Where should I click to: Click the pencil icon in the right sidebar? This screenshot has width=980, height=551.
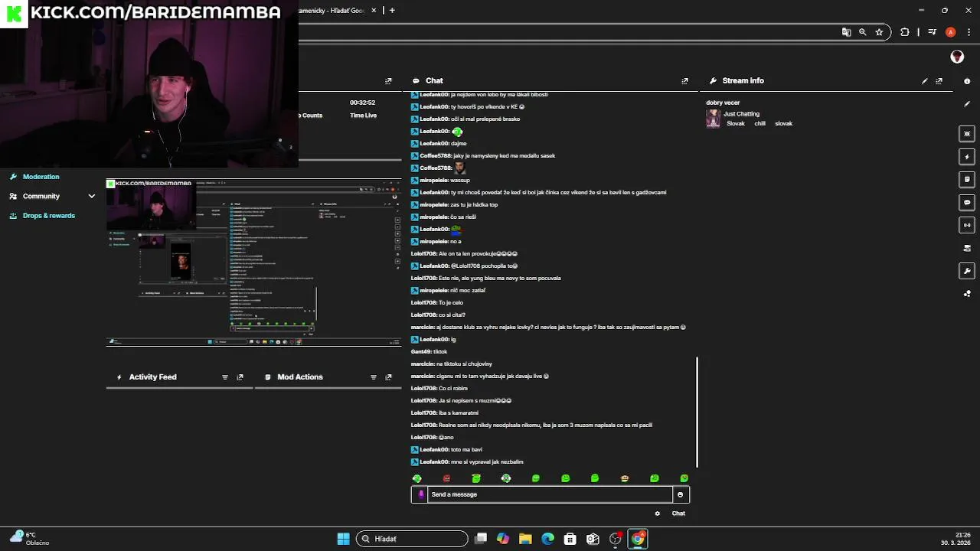tap(967, 104)
